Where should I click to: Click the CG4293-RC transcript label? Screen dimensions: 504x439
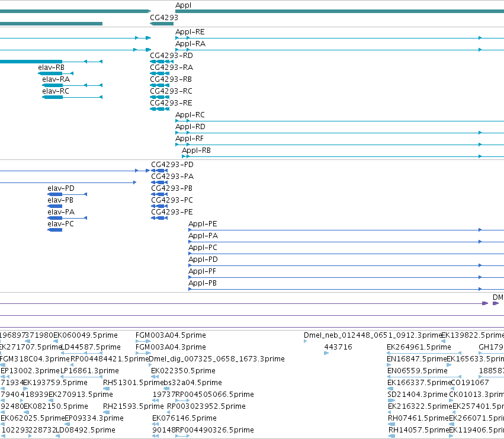coord(171,91)
